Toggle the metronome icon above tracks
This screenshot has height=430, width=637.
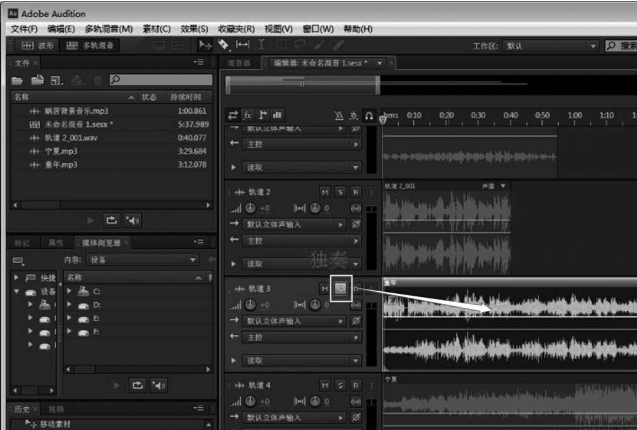[340, 115]
